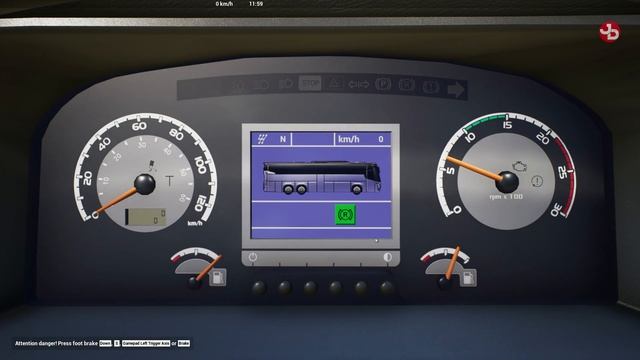Click the Brake key hint
Image resolution: width=640 pixels, height=360 pixels.
pyautogui.click(x=184, y=343)
